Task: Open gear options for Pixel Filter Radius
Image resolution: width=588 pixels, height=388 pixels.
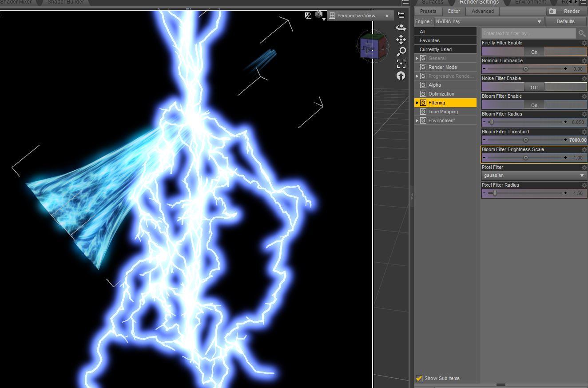Action: click(584, 185)
